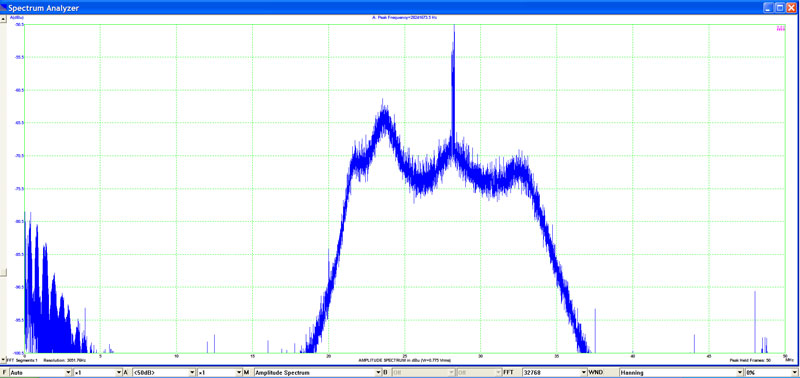Click the AMPLITUDE SPECTRUM in dBu axis caption

click(405, 361)
